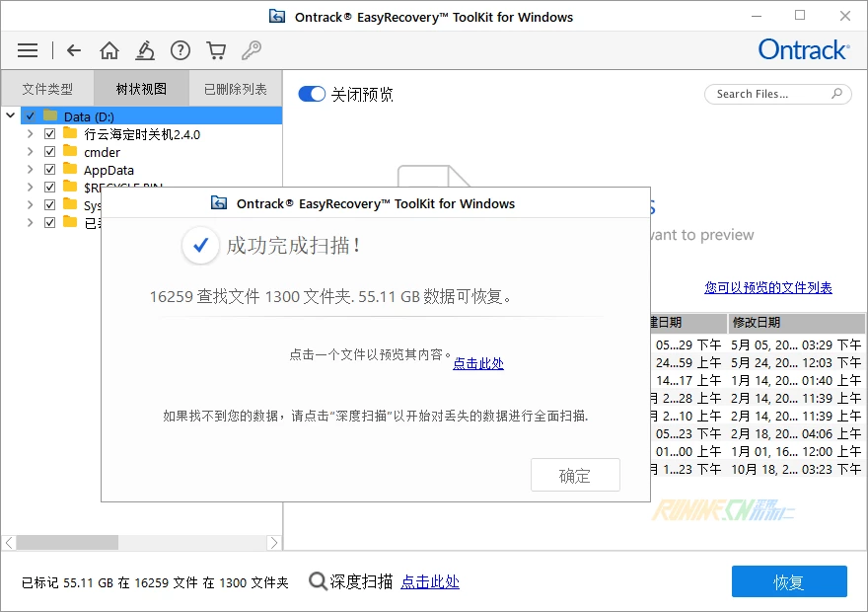868x612 pixels.
Task: Toggle the 关闭预览 preview switch
Action: tap(312, 94)
